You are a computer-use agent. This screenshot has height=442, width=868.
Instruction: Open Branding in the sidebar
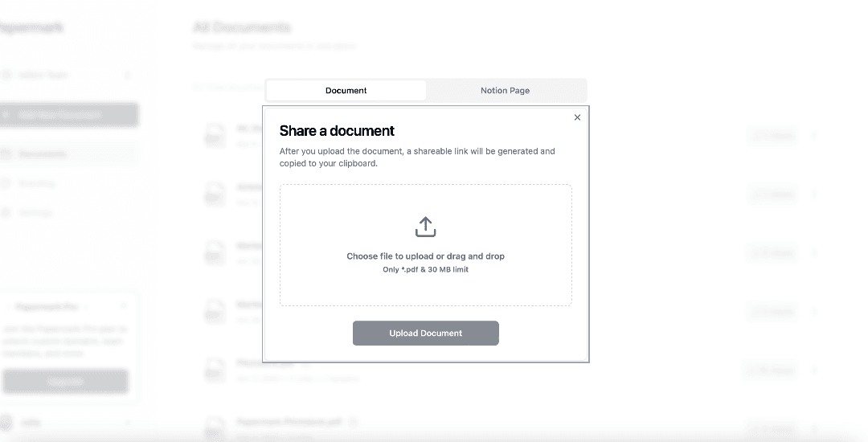36,183
